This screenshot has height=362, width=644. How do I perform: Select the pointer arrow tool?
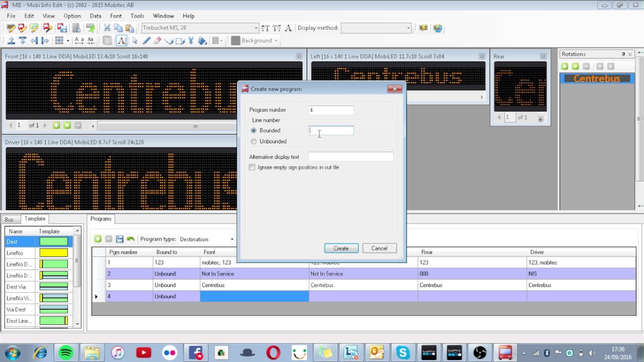[135, 41]
